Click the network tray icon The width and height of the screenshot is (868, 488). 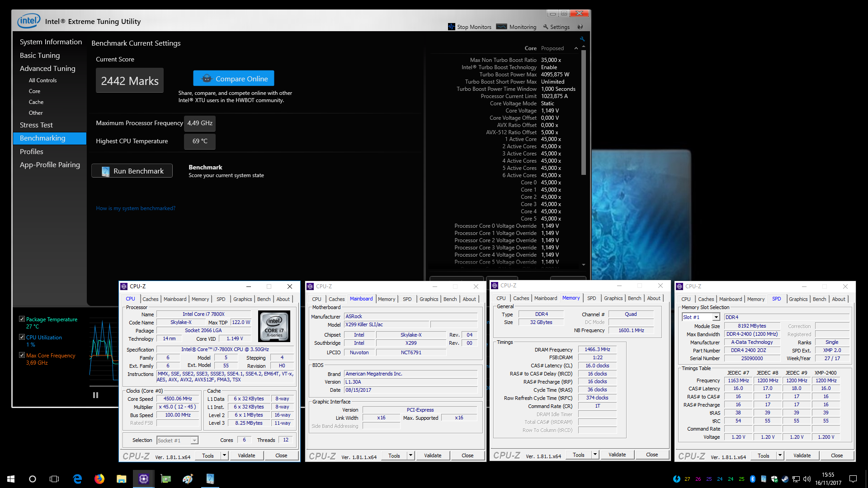point(796,479)
